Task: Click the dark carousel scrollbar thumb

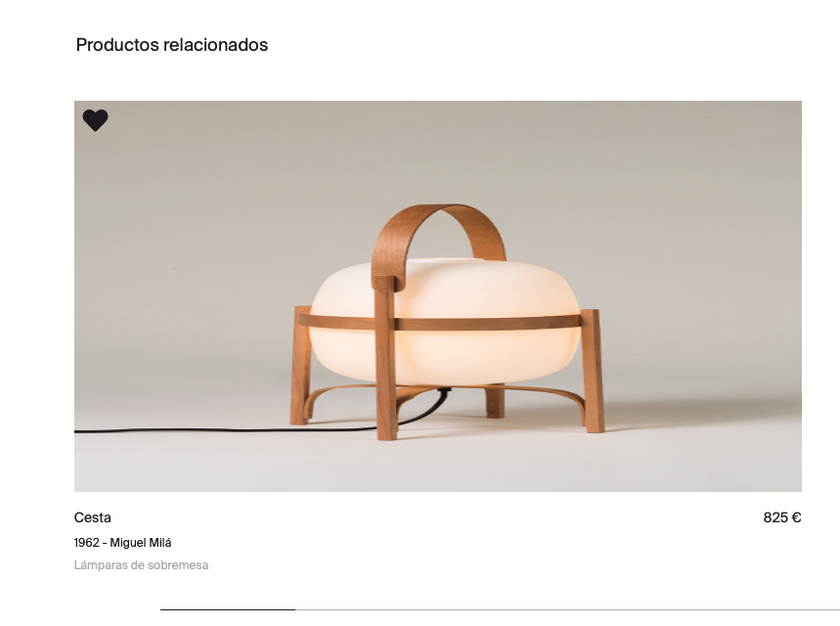Action: (228, 609)
